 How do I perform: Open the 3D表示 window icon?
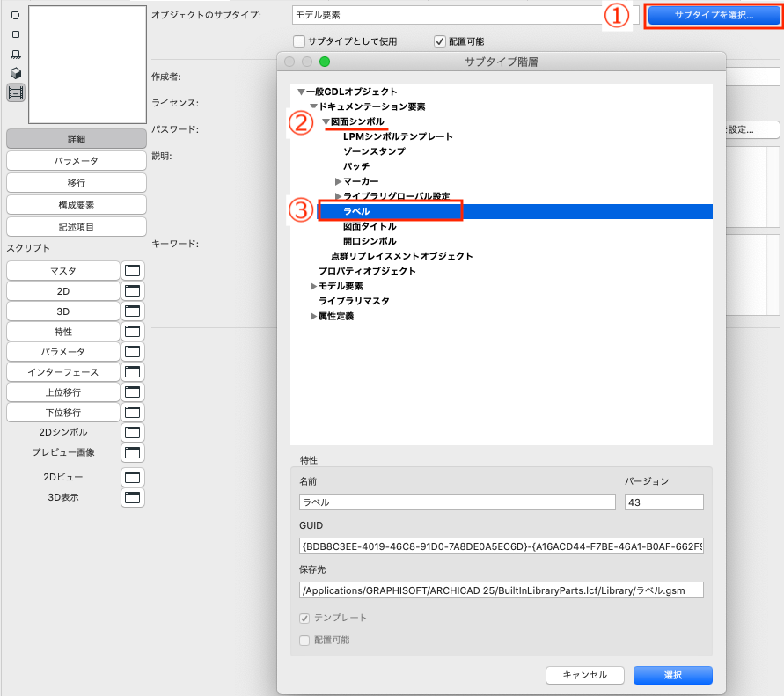coord(133,497)
